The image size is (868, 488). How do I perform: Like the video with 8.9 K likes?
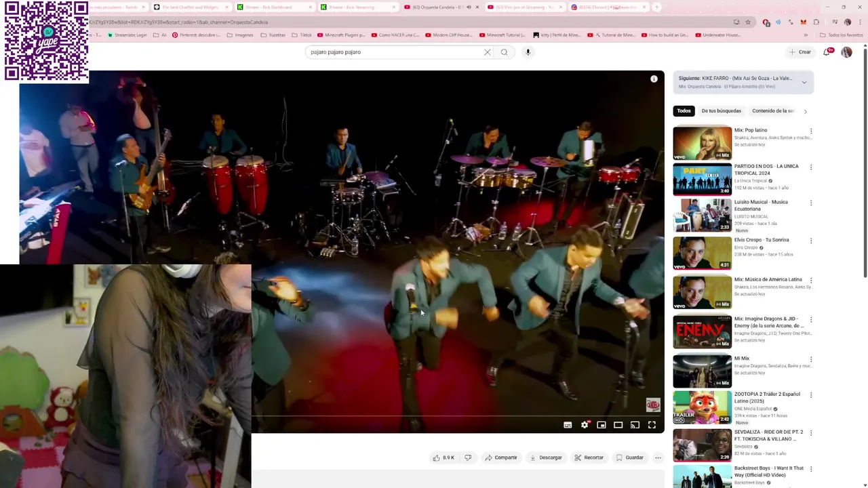443,457
